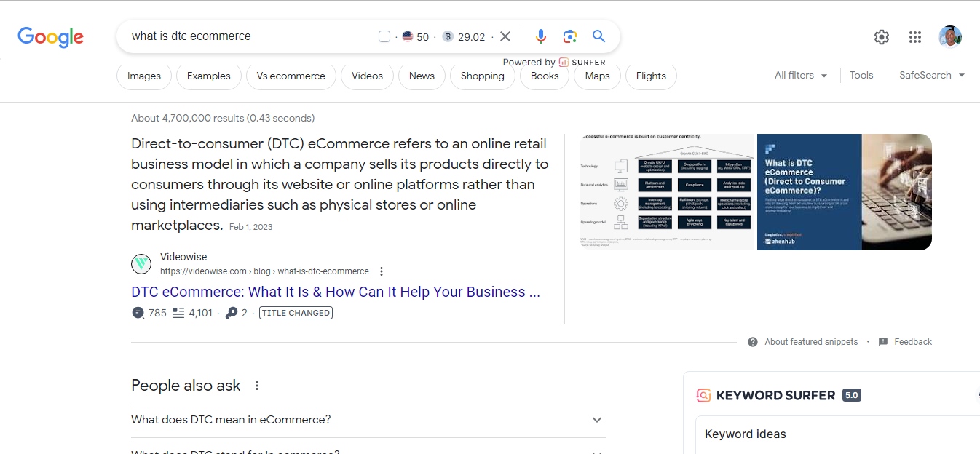The width and height of the screenshot is (980, 454).
Task: Open the three-dot menu next to videowise URL
Action: 381,271
